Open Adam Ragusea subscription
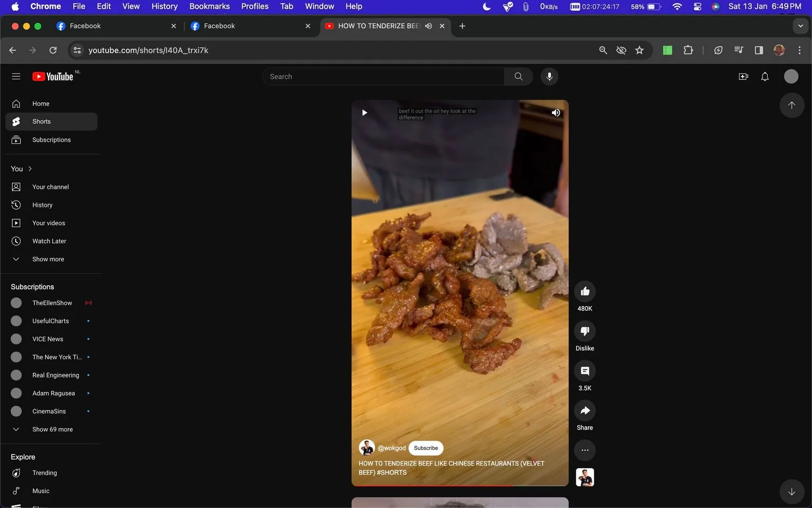 (51, 393)
